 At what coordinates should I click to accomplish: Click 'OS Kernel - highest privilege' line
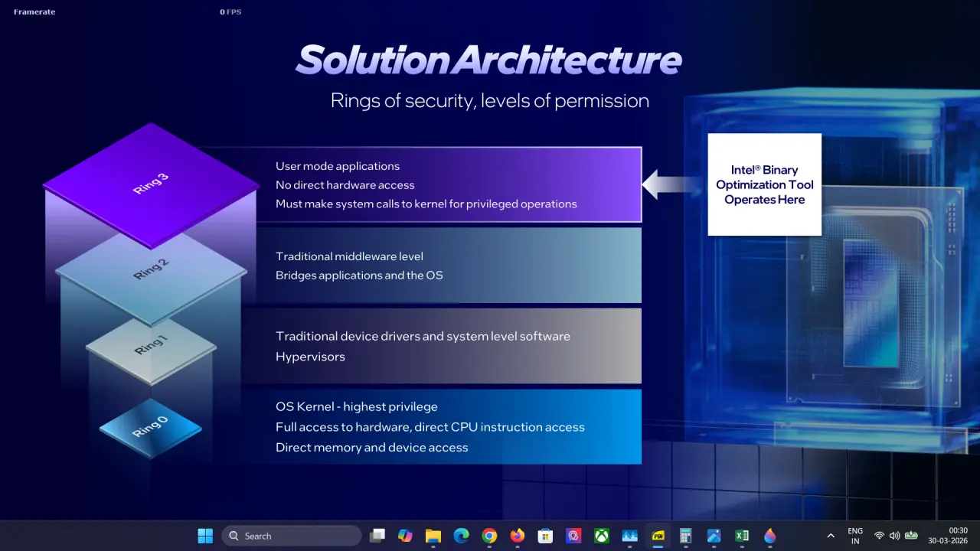tap(357, 407)
